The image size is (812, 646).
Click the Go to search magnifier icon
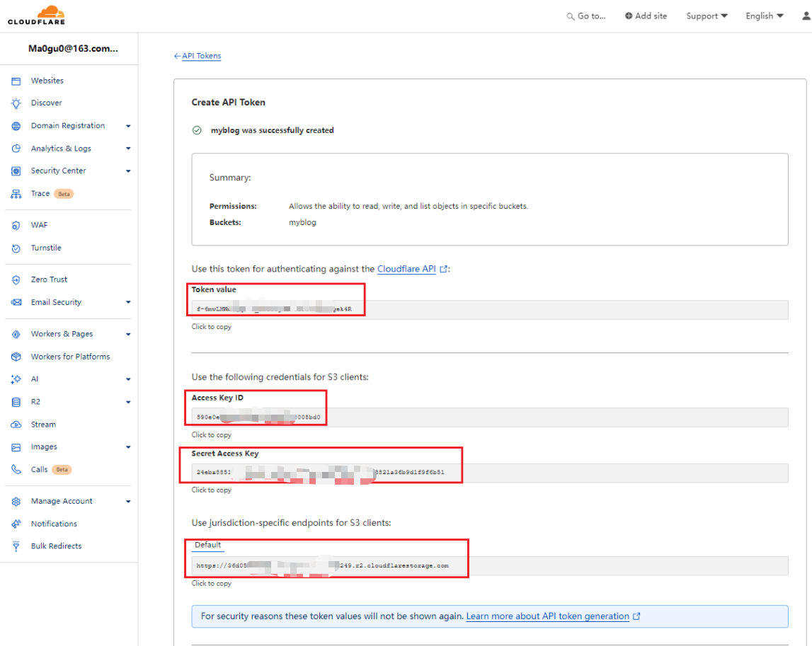(x=571, y=16)
